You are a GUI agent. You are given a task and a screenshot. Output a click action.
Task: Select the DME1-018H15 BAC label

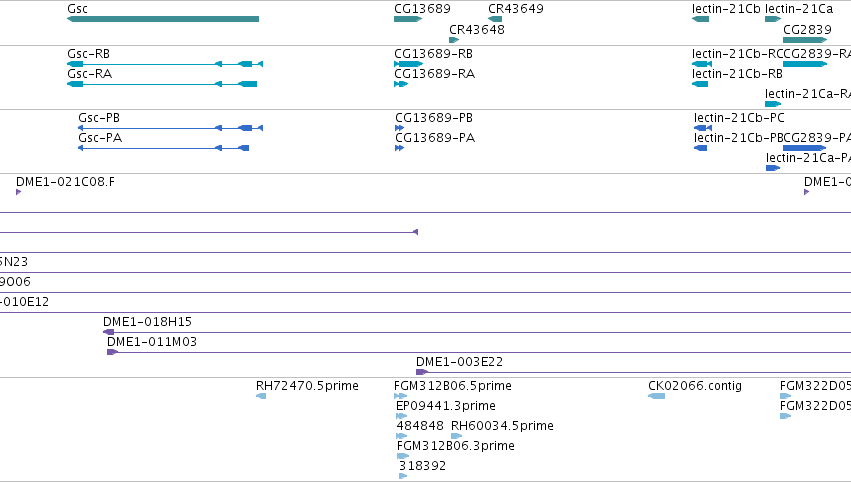(x=148, y=322)
